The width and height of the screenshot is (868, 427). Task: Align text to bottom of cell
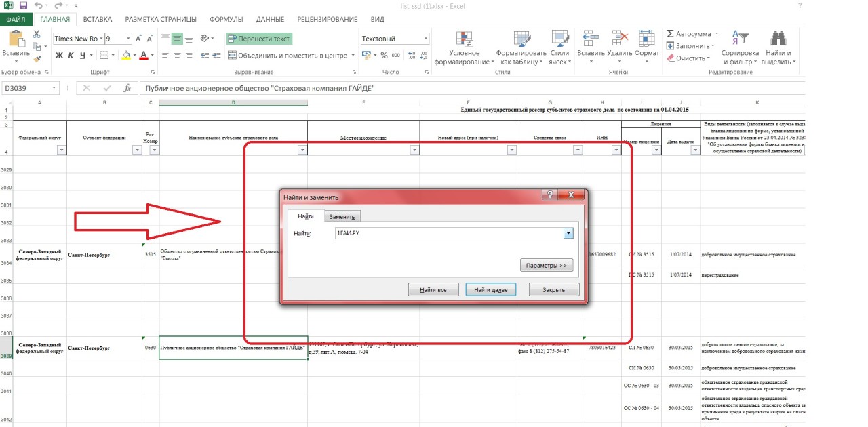pyautogui.click(x=189, y=39)
